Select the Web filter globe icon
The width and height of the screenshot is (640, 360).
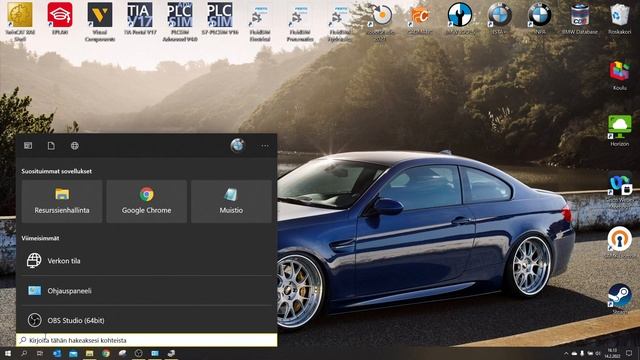pyautogui.click(x=75, y=146)
